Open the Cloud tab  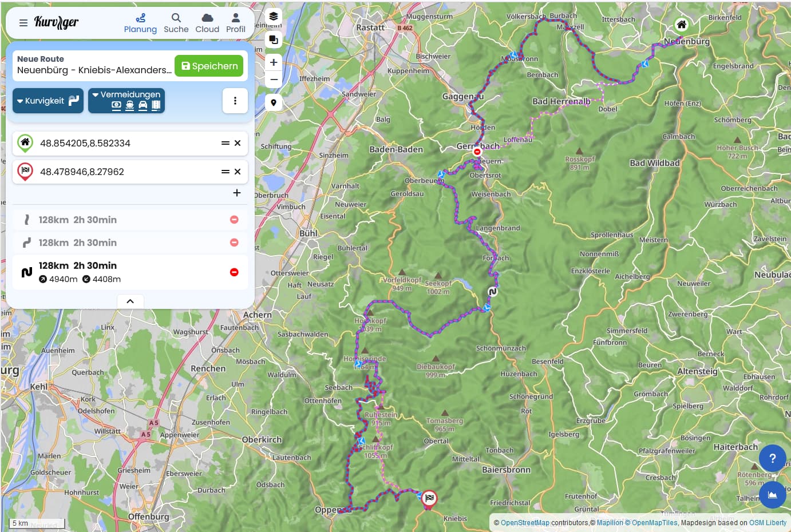pyautogui.click(x=207, y=23)
